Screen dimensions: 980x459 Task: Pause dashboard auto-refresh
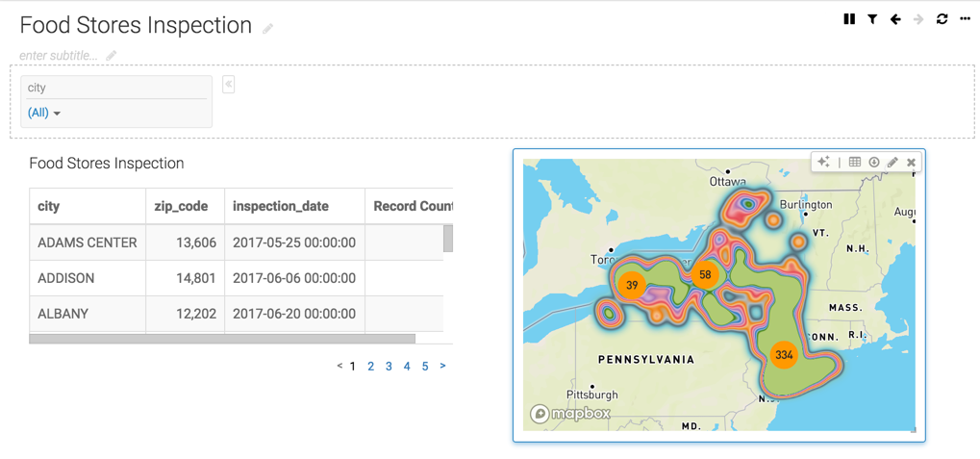[849, 19]
